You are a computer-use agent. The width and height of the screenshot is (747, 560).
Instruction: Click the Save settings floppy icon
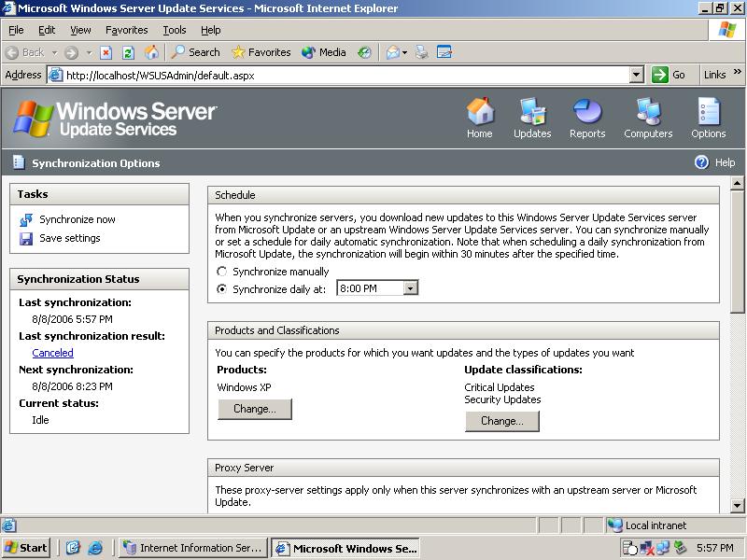[x=26, y=239]
